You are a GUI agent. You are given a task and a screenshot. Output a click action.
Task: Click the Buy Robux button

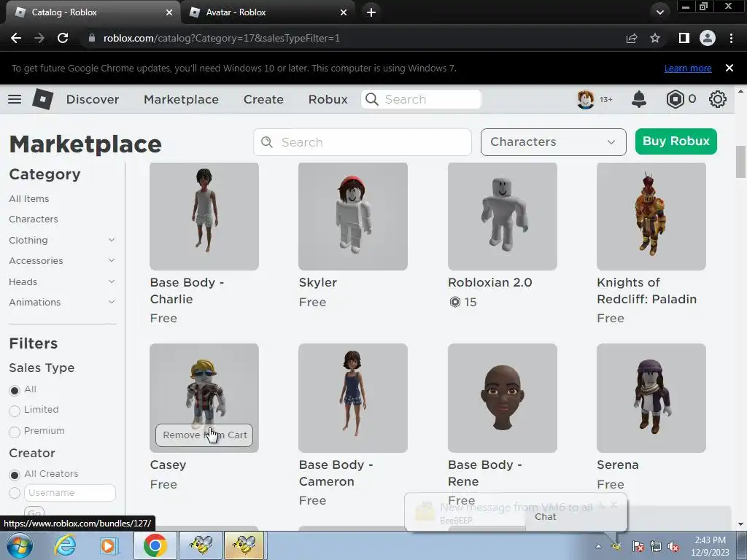tap(676, 141)
